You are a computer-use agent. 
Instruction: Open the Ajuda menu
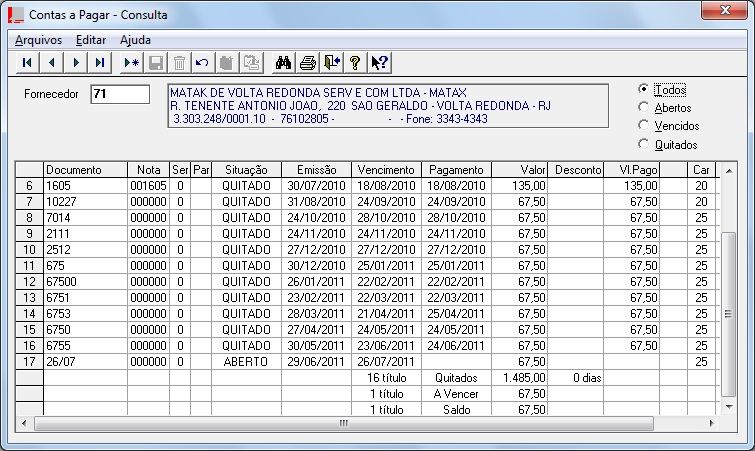(135, 40)
